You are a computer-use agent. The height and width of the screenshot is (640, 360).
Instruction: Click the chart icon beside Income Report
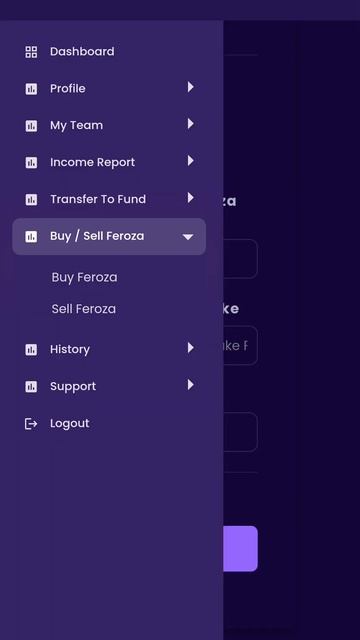tap(31, 162)
